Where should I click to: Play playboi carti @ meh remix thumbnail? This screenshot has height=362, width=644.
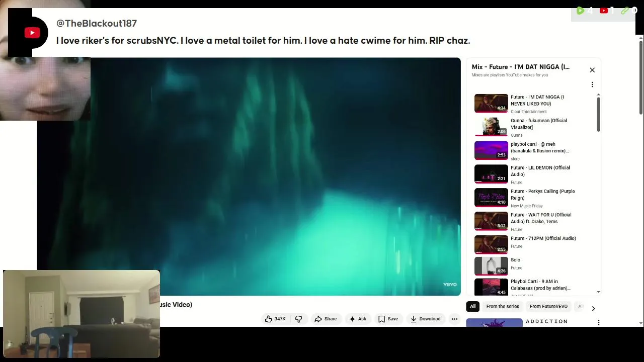coord(491,150)
